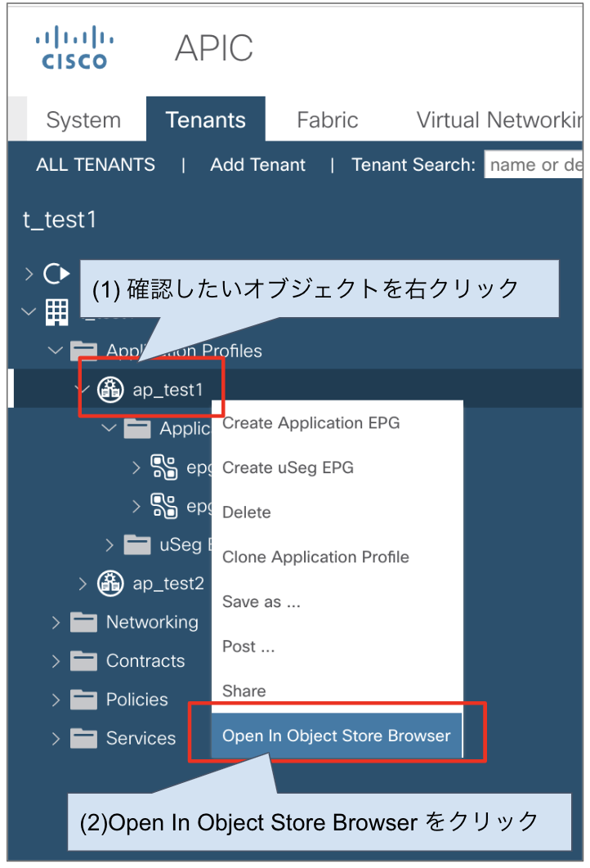Select Save as ... menu entry
Viewport: 590px width, 868px height.
(337, 602)
